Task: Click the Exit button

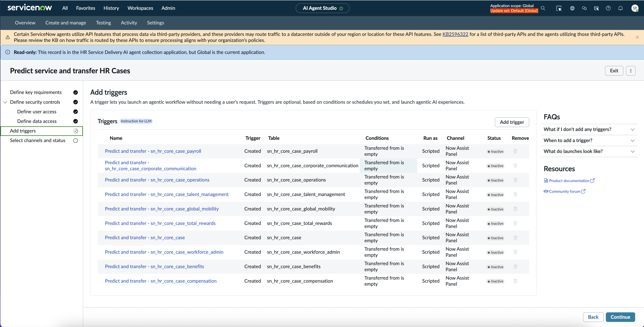Action: [x=614, y=71]
